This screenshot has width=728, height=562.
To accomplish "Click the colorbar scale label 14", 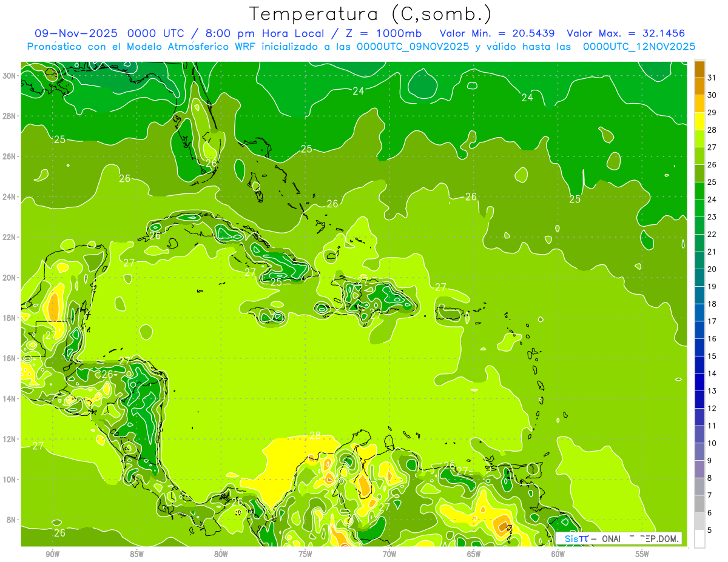I will pos(712,373).
